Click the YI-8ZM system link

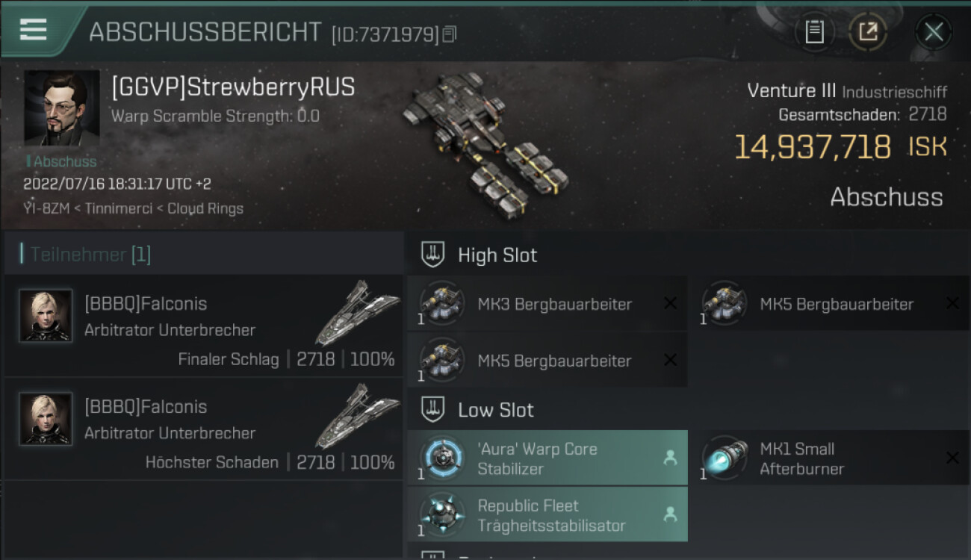(48, 209)
